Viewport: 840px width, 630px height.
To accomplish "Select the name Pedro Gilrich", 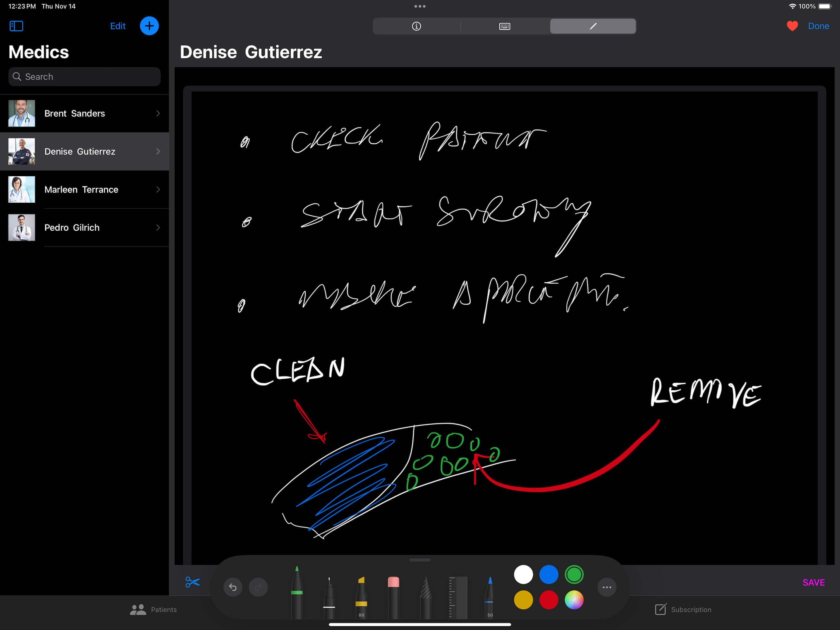I will (x=72, y=227).
